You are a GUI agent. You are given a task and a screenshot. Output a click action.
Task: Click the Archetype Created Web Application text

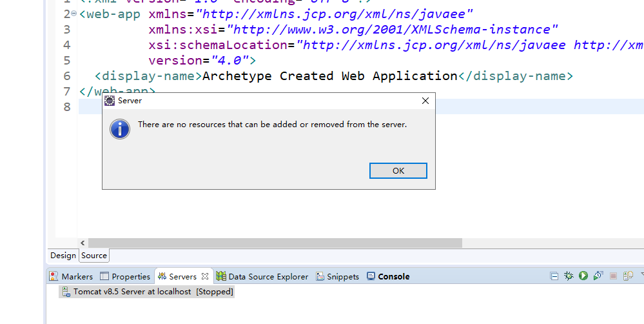point(330,76)
